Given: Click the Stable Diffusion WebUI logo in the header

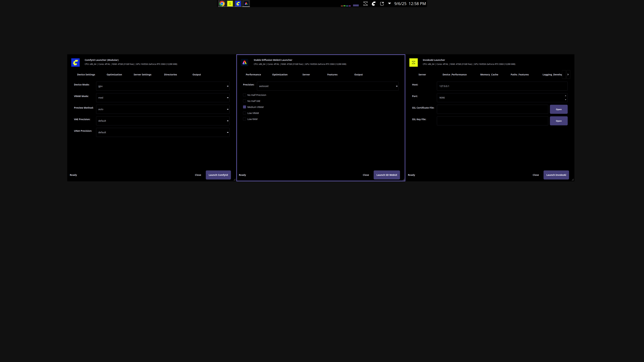Looking at the screenshot, I should [245, 63].
